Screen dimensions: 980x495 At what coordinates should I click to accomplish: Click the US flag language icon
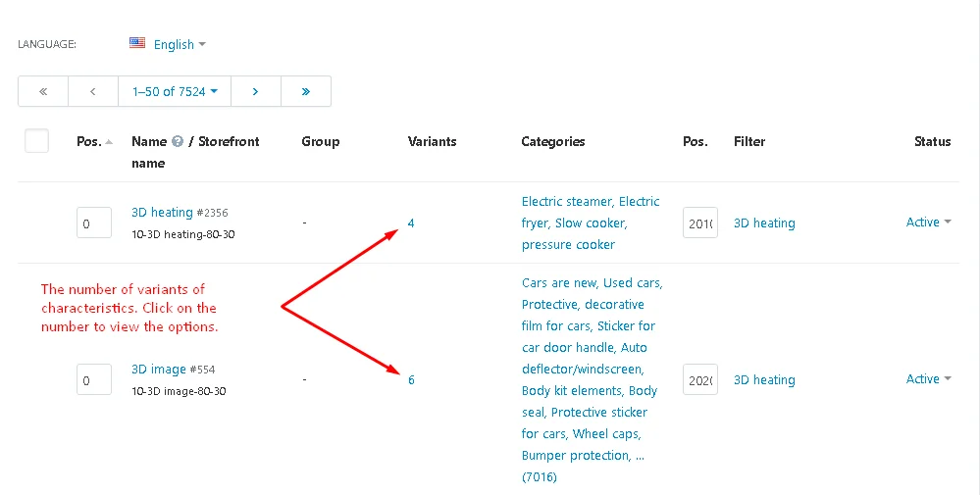coord(137,44)
